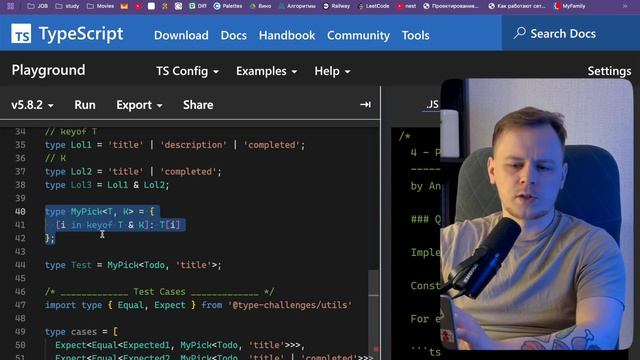Open the Community page
640x360 pixels.
[x=358, y=36]
